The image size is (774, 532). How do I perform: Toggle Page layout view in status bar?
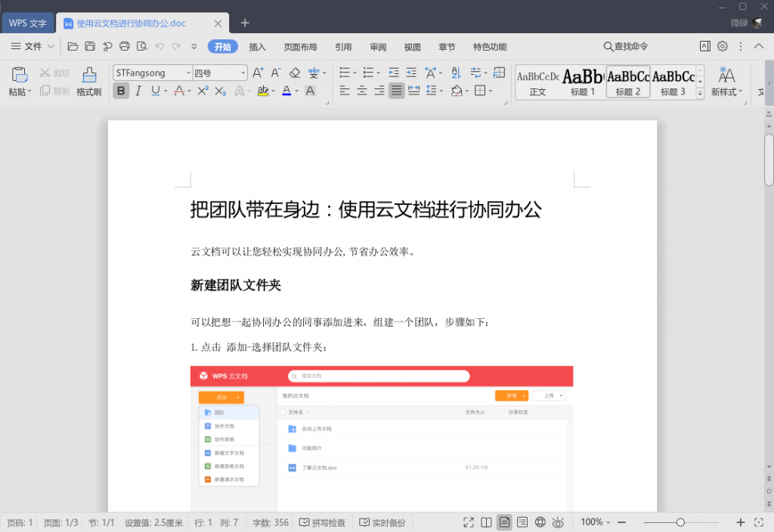pyautogui.click(x=504, y=522)
